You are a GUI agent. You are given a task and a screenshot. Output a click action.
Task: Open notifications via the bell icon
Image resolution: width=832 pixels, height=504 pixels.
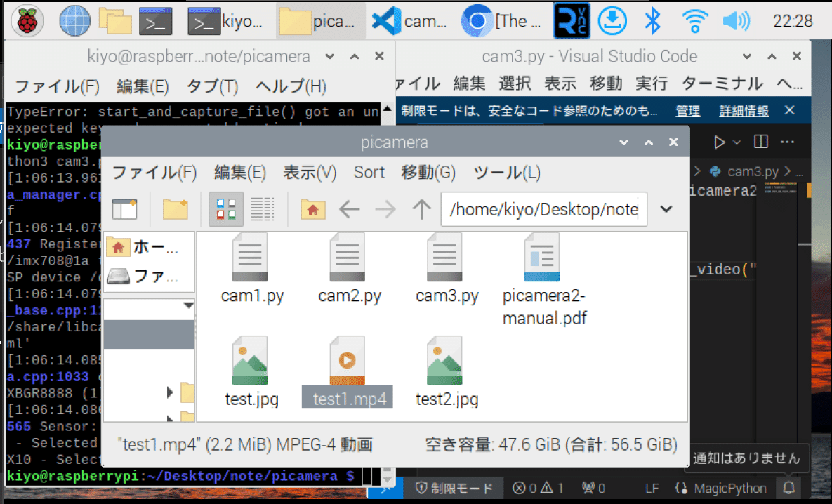coord(788,488)
